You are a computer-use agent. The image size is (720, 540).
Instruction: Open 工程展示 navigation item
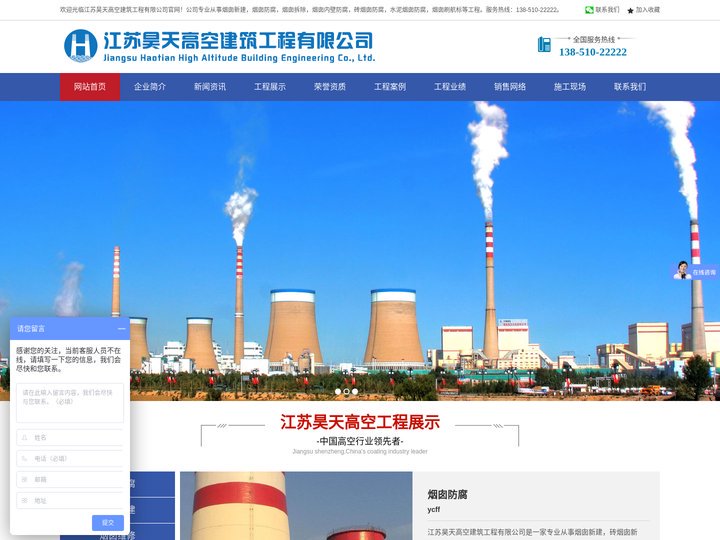(270, 87)
